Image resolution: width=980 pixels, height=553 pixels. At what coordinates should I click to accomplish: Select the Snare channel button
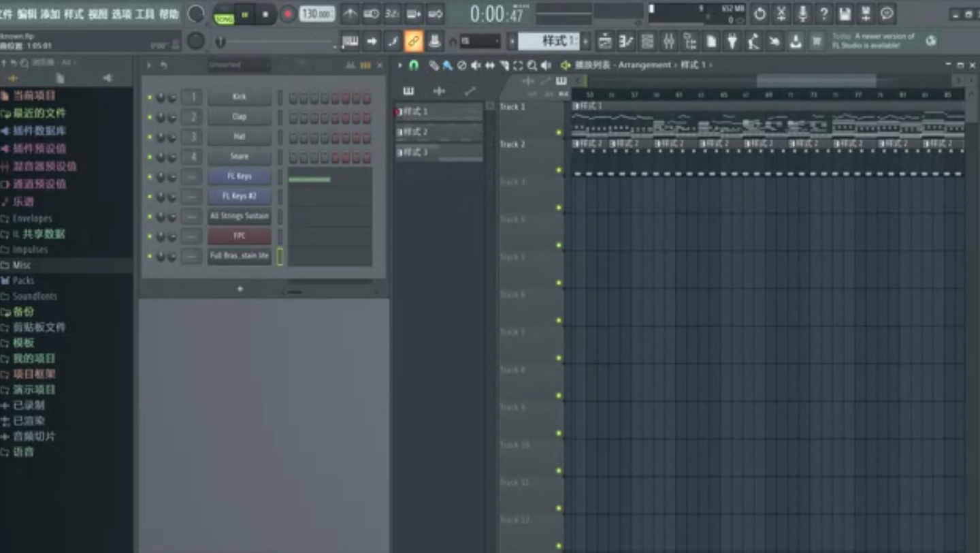240,156
